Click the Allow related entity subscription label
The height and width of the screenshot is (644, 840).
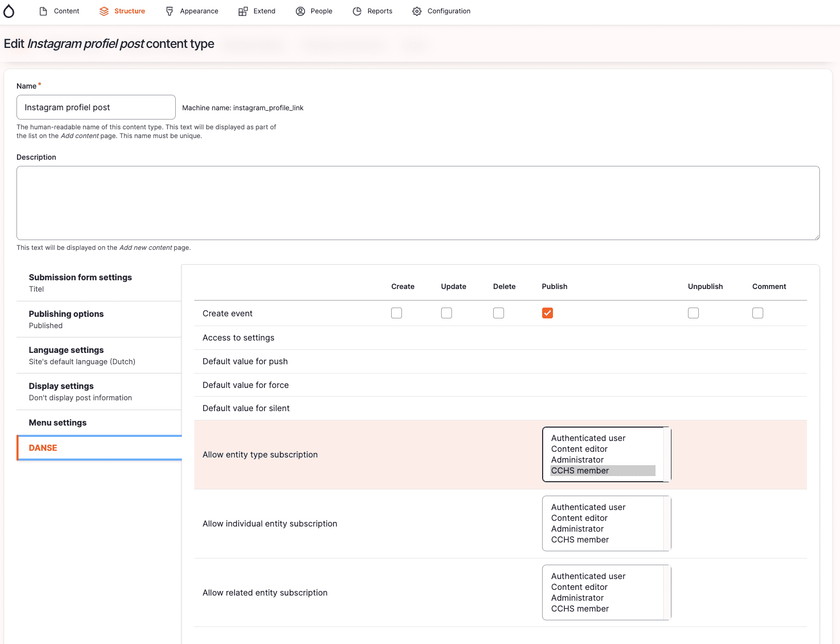click(x=265, y=592)
